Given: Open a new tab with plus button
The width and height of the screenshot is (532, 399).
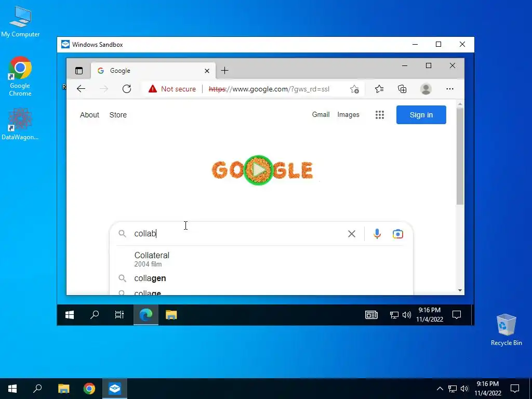Looking at the screenshot, I should 224,71.
